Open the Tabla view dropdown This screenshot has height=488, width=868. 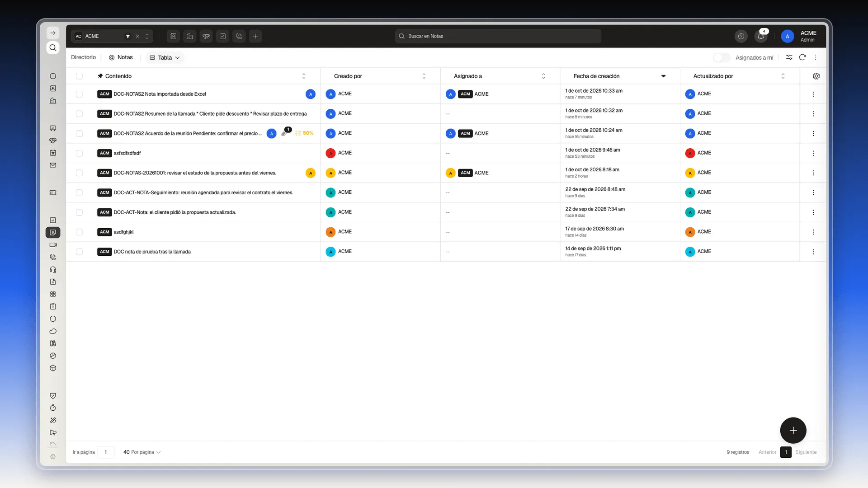[x=165, y=57]
